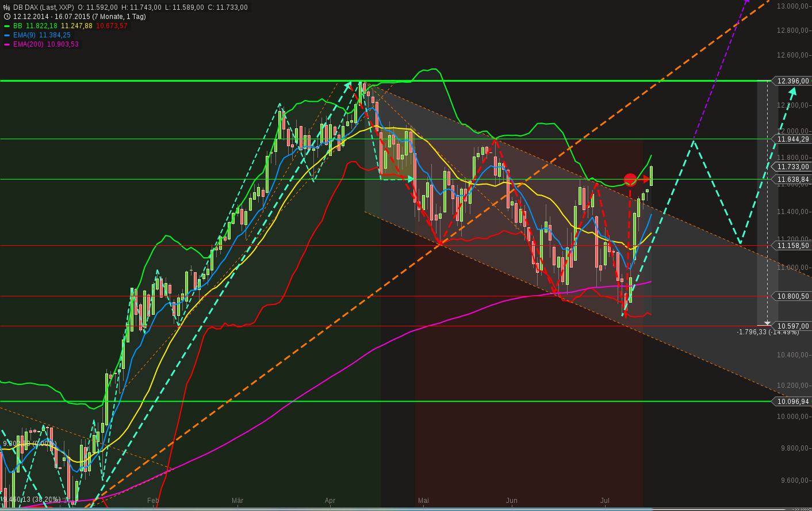Click the candlestick chart-type icon beside DB DAX
812x511 pixels.
click(x=7, y=7)
